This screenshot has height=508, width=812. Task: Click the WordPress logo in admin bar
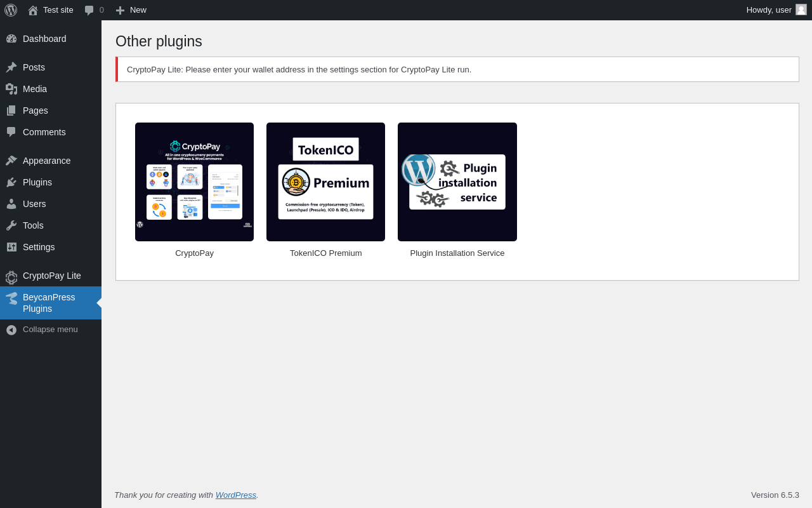11,10
